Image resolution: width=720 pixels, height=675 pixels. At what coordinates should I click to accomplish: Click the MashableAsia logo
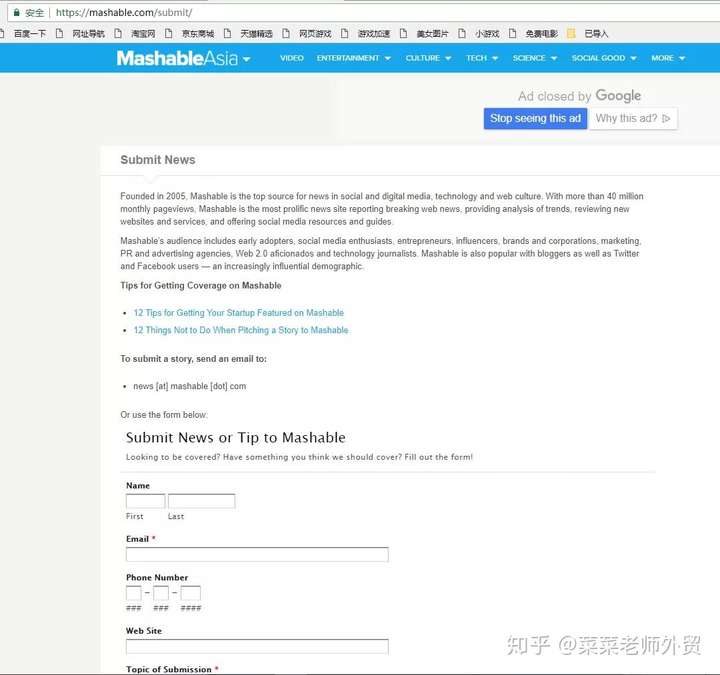(x=177, y=58)
